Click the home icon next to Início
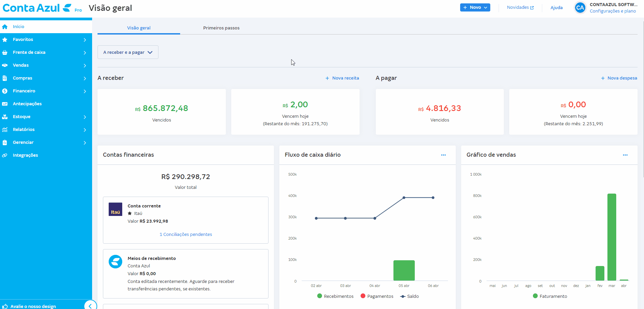 point(5,27)
